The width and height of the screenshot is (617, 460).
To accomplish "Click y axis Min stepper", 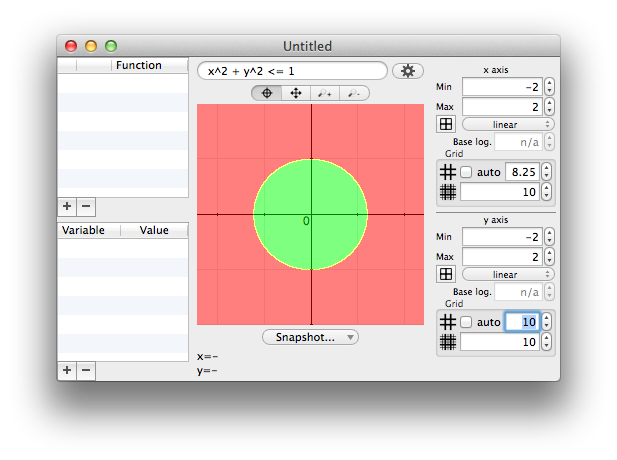I will pyautogui.click(x=549, y=236).
